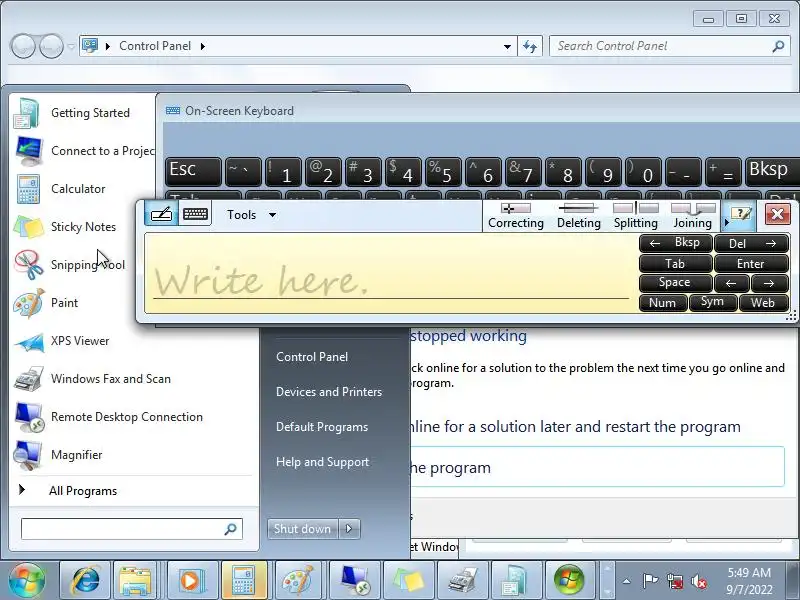The height and width of the screenshot is (600, 800).
Task: Click Bksp key on On-Screen Keyboard
Action: pos(771,171)
